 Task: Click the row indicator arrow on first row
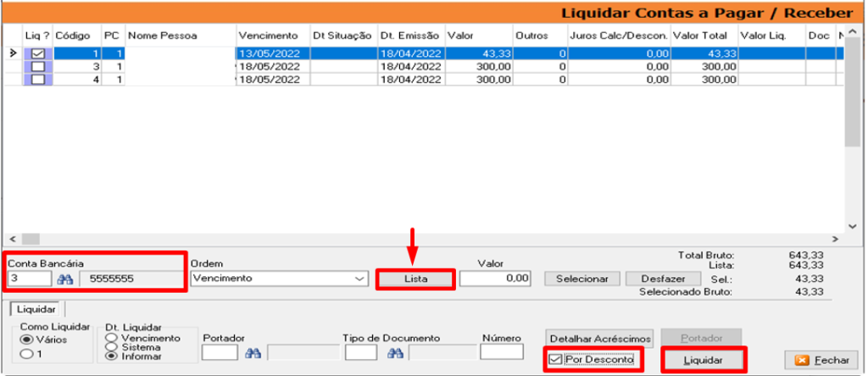[13, 53]
